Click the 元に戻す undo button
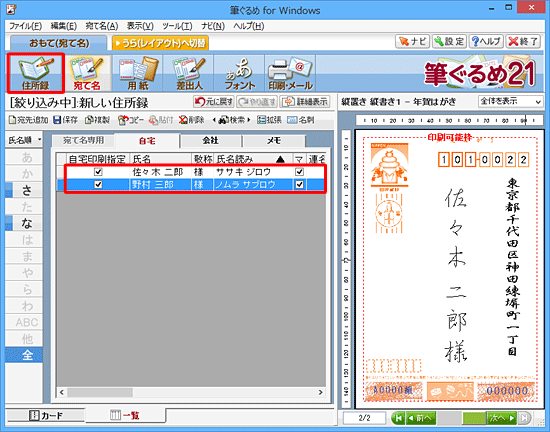 (214, 102)
